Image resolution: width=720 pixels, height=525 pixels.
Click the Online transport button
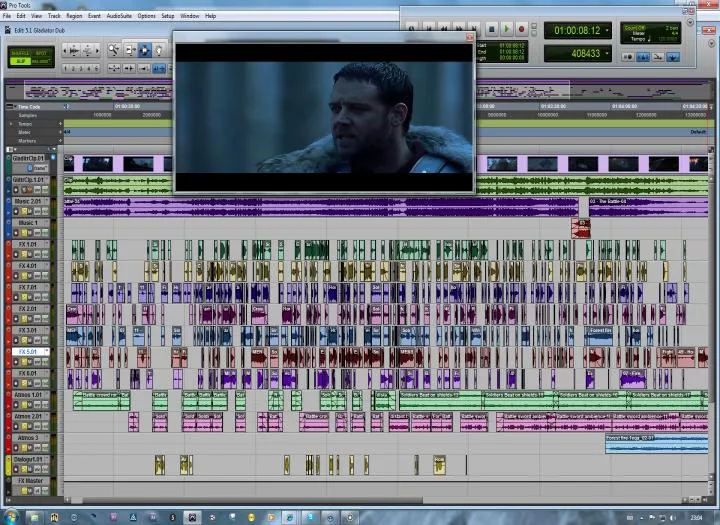[x=412, y=29]
